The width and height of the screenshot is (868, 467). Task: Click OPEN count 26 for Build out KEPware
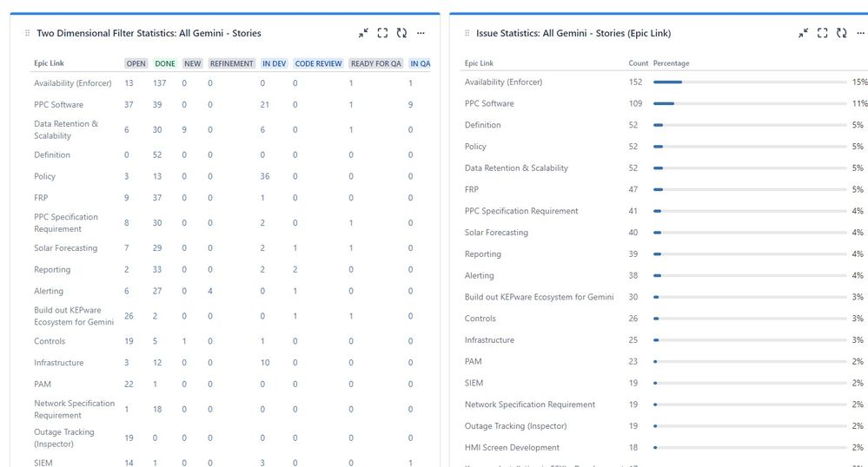pyautogui.click(x=129, y=316)
